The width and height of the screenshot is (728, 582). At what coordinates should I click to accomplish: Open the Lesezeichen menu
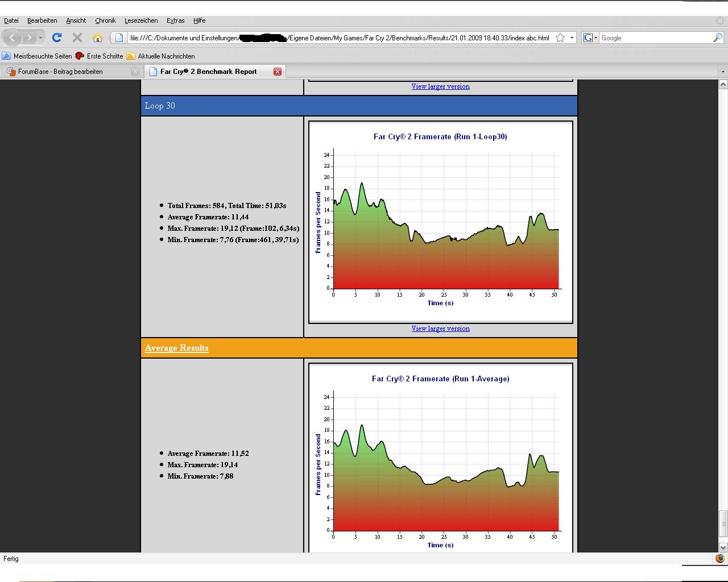click(x=141, y=20)
